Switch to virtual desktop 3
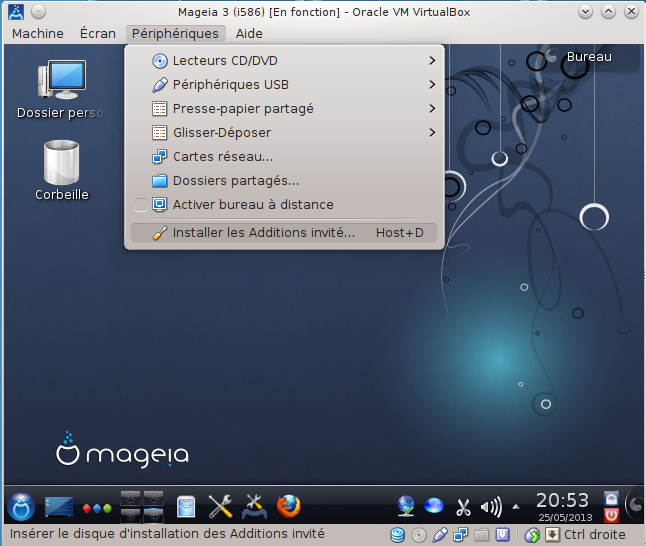 point(130,515)
